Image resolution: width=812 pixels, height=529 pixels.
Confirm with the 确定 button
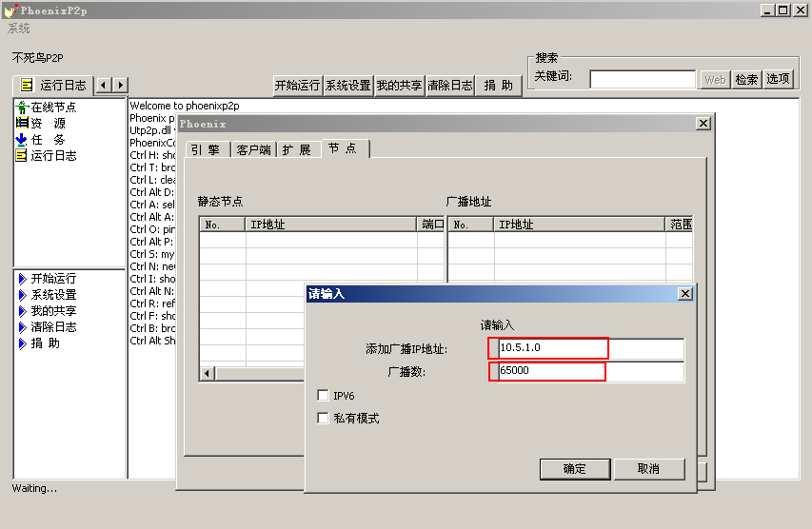[575, 469]
